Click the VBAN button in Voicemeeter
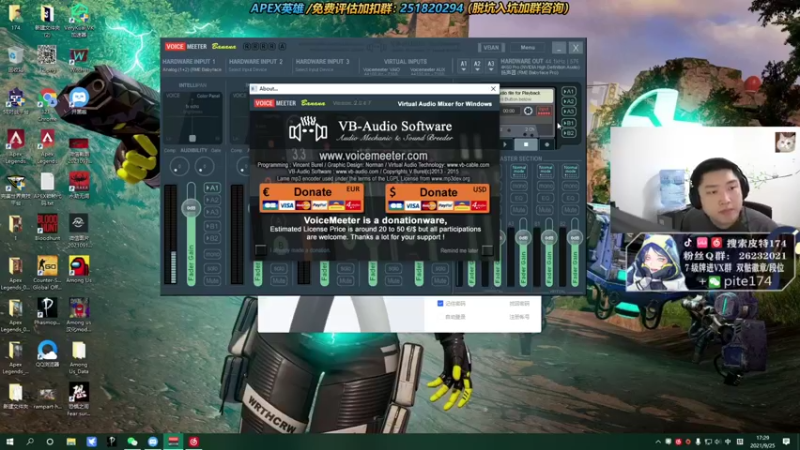Screen dimensions: 800x450 (491, 47)
